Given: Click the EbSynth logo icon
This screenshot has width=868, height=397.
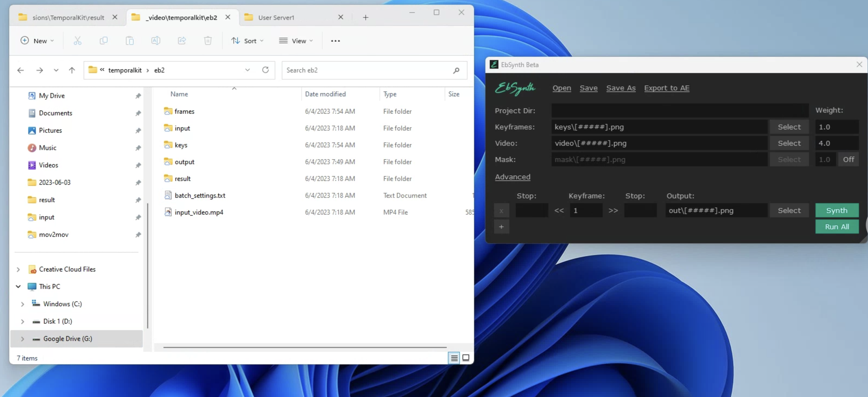Looking at the screenshot, I should point(494,64).
